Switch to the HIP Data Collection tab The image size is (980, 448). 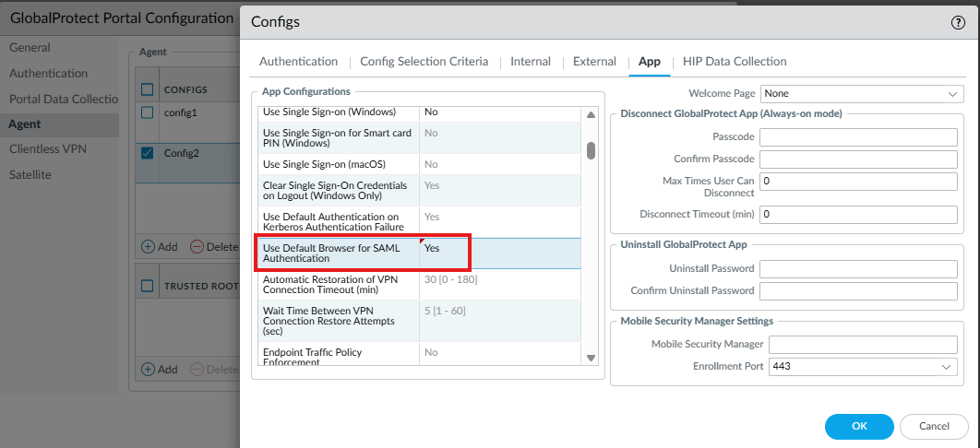735,62
